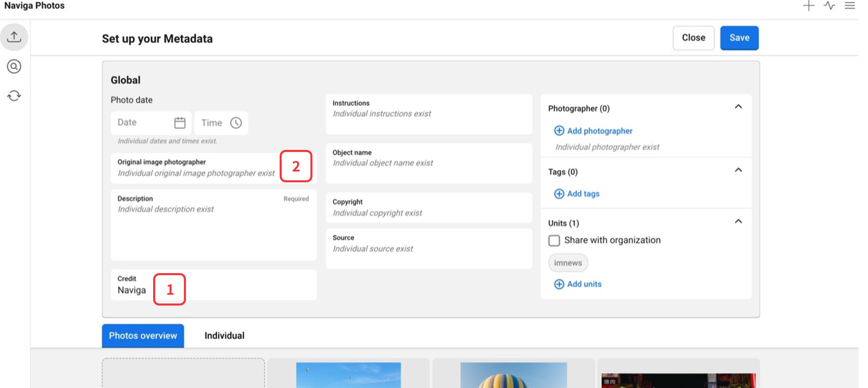
Task: Switch to the Individual tab
Action: 224,336
